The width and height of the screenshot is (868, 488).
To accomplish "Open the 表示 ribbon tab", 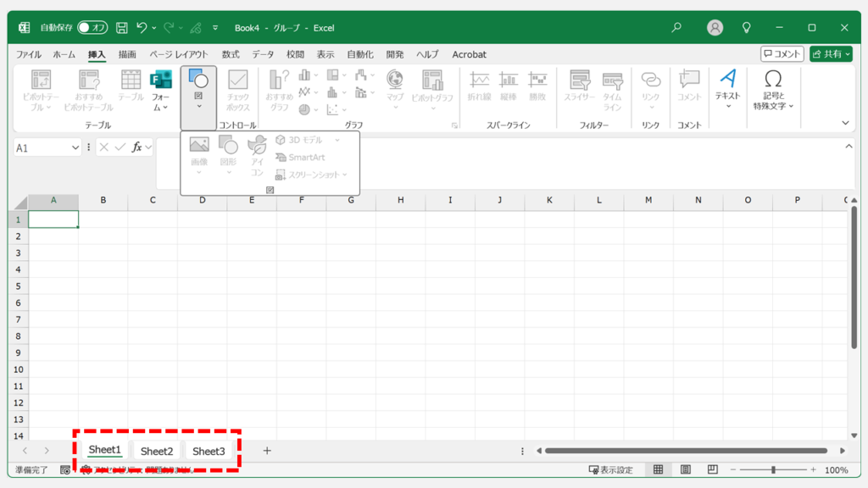I will tap(325, 54).
